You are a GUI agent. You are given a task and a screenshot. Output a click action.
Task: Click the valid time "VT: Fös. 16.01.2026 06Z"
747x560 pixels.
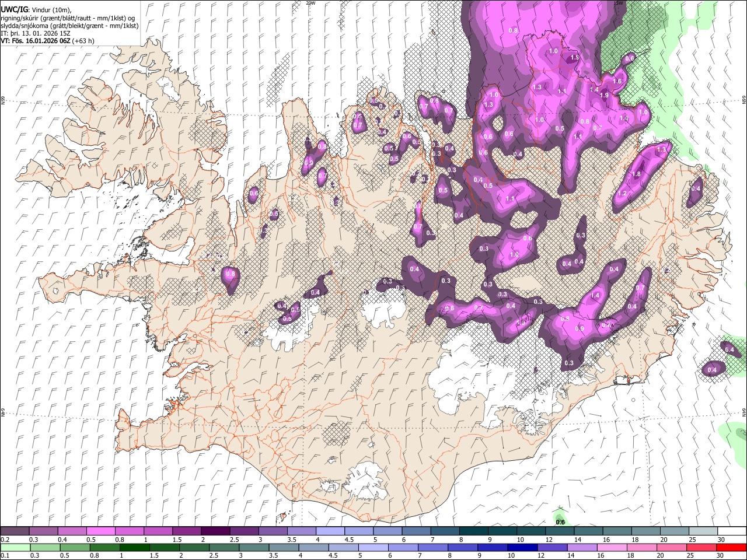click(x=36, y=41)
